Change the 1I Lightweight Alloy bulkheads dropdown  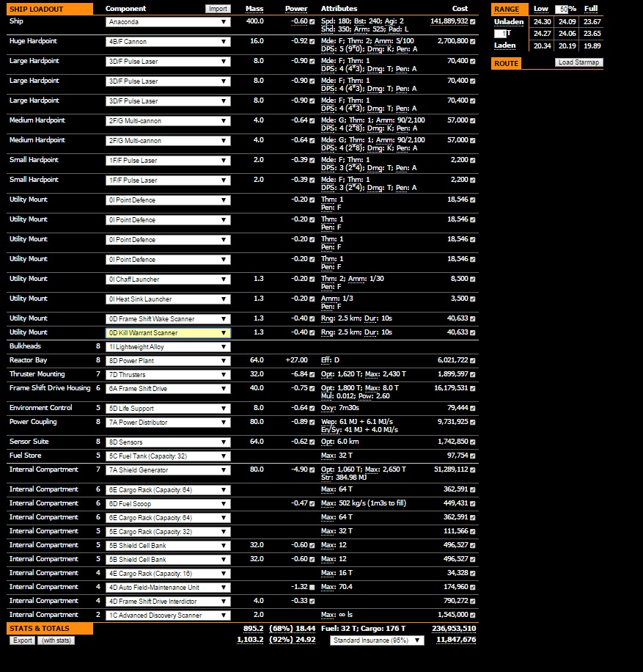[x=168, y=347]
